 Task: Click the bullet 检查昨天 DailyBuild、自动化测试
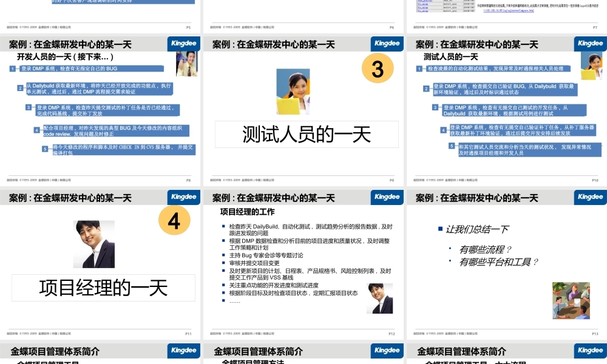[311, 230]
